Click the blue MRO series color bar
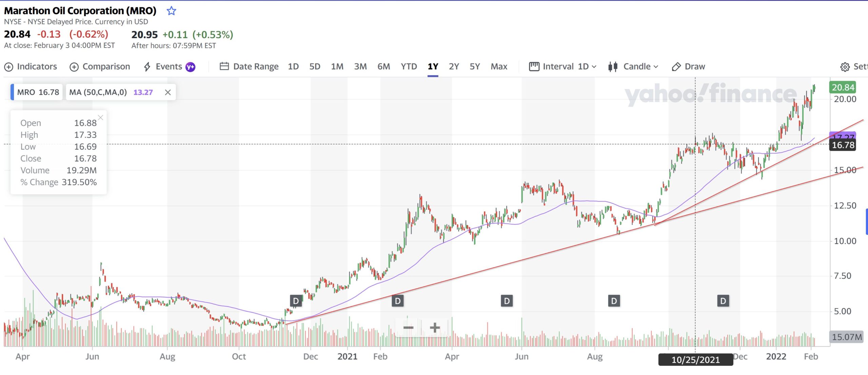This screenshot has width=868, height=375. [x=12, y=92]
